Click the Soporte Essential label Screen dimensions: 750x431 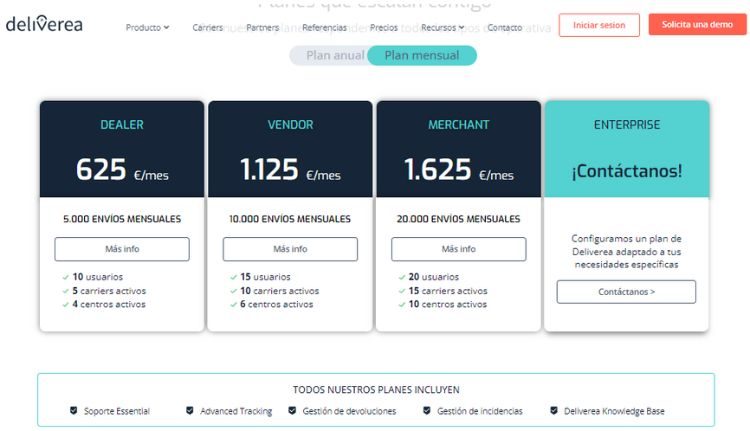pos(117,411)
